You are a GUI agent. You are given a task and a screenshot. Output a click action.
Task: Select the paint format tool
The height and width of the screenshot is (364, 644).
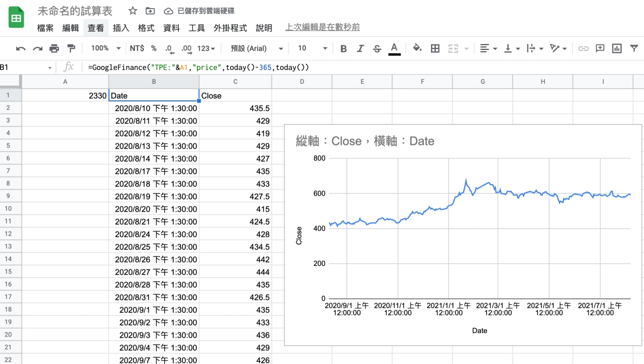click(x=71, y=48)
